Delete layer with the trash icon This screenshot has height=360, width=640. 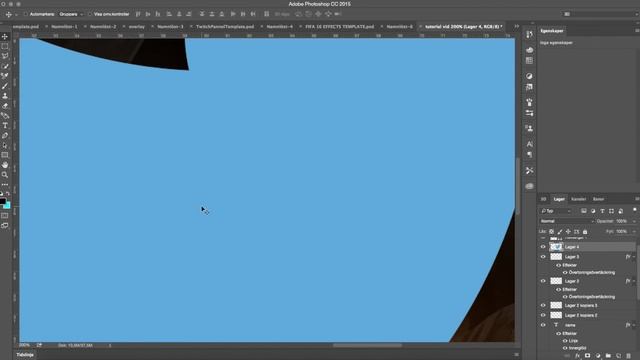(629, 356)
